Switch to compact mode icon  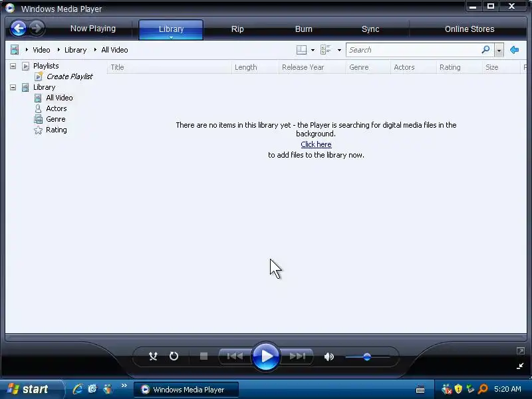tap(520, 366)
